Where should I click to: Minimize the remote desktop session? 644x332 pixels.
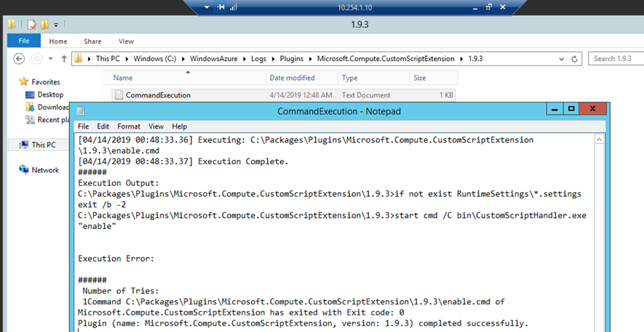(476, 7)
